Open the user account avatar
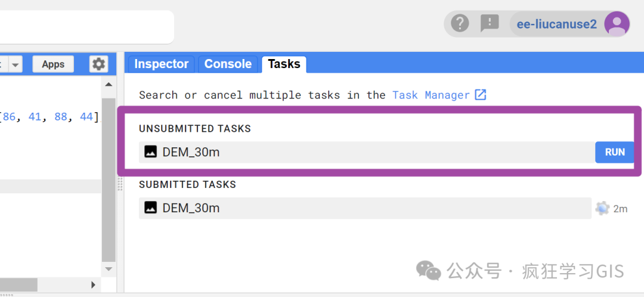644x297 pixels. tap(616, 24)
